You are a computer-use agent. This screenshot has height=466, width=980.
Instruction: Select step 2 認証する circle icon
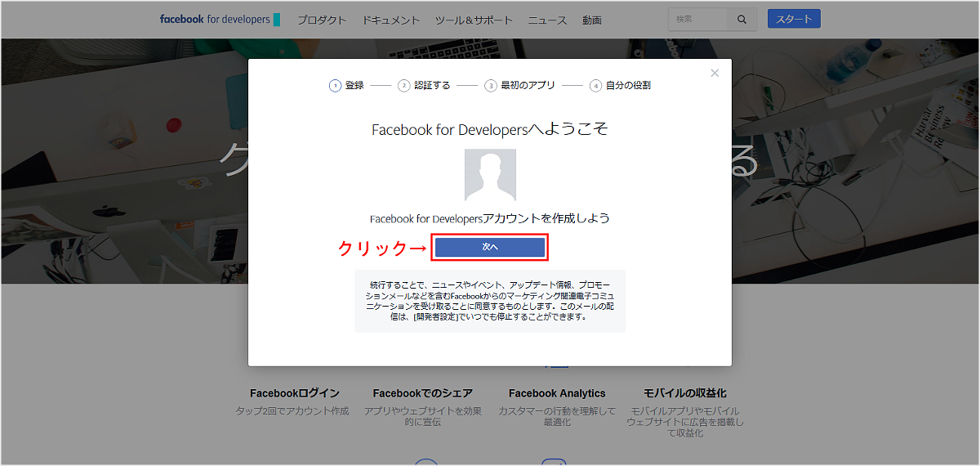[403, 85]
